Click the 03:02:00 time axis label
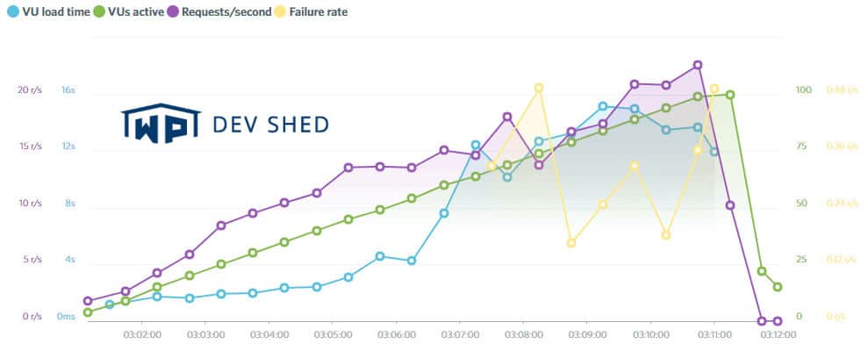868x344 pixels. coord(143,334)
